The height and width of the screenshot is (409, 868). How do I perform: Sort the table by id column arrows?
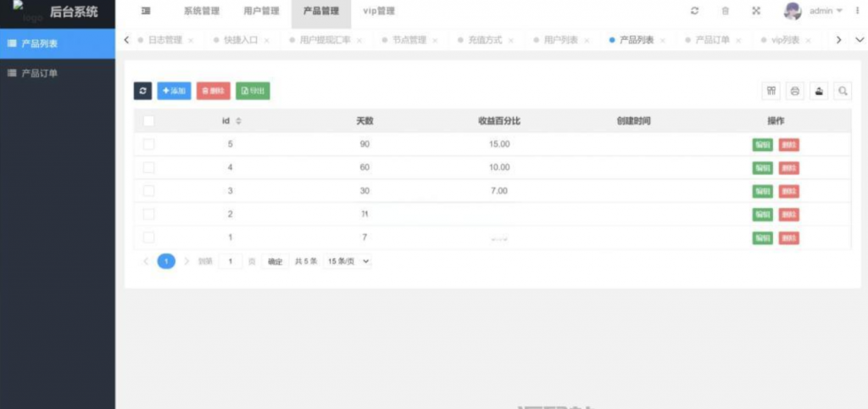(x=238, y=121)
